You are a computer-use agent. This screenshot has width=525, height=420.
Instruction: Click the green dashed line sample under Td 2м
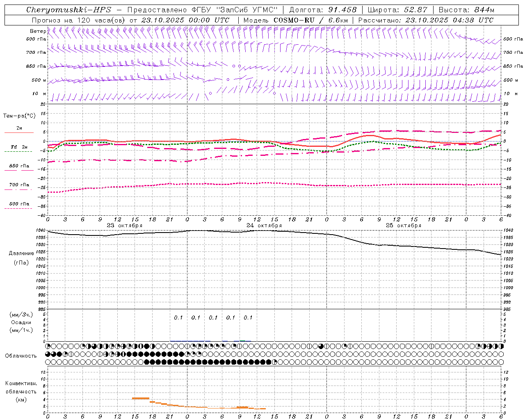(18, 152)
